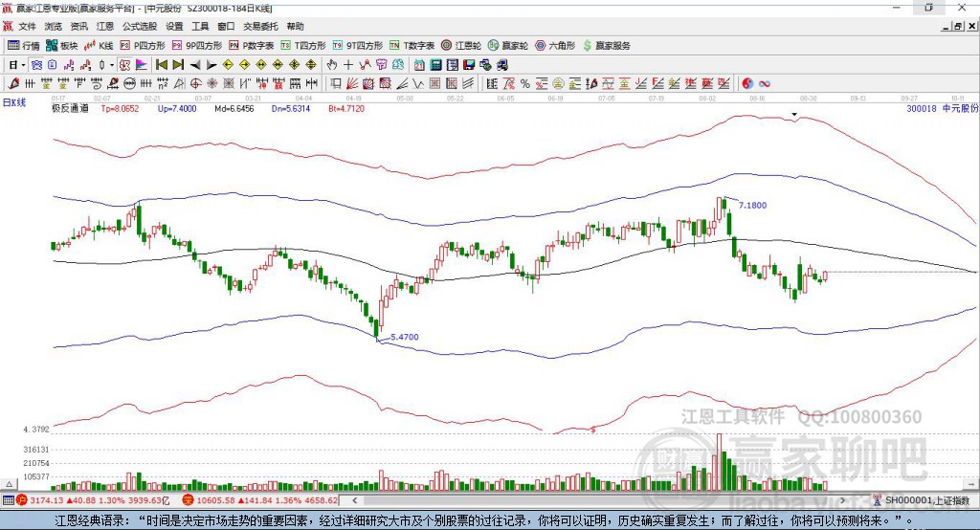Jump to first bar icon
Viewport: 980px width, 530px height.
coord(161,65)
